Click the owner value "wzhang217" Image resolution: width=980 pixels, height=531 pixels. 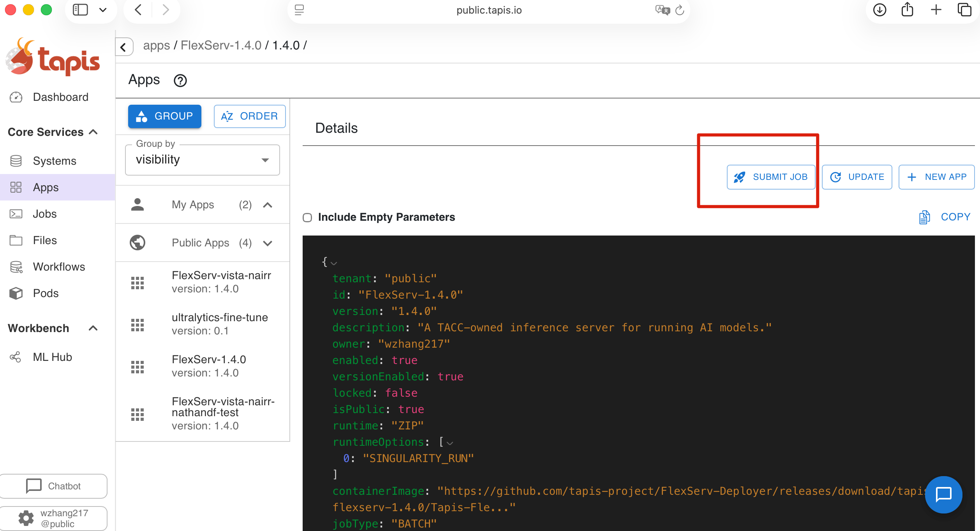[x=414, y=344]
